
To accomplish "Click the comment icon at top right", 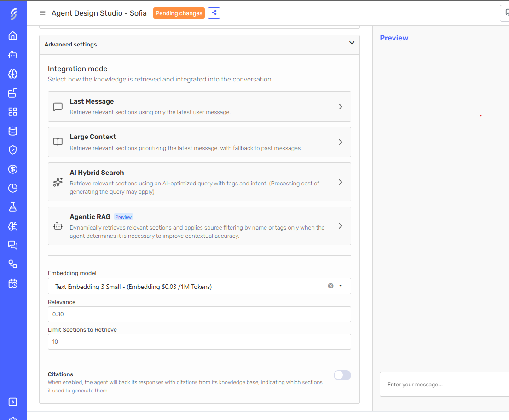I will [505, 13].
